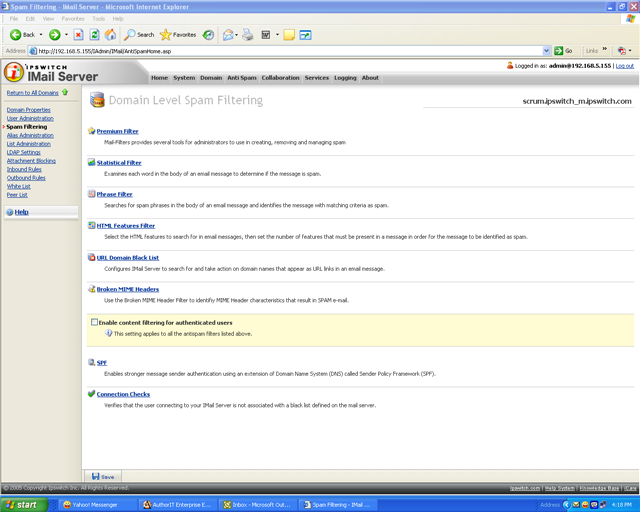This screenshot has height=512, width=640.
Task: Switch to Inbox - Microsoft Outlook taskbar item
Action: pos(257,505)
